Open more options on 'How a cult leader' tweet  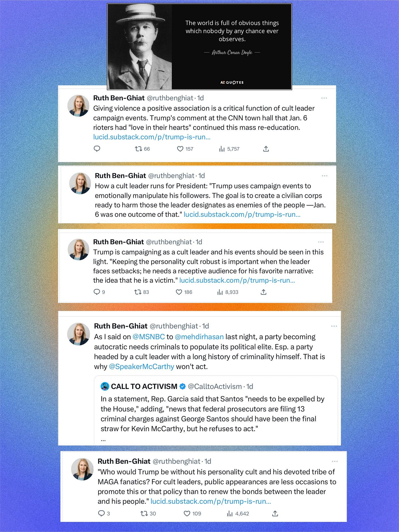324,176
